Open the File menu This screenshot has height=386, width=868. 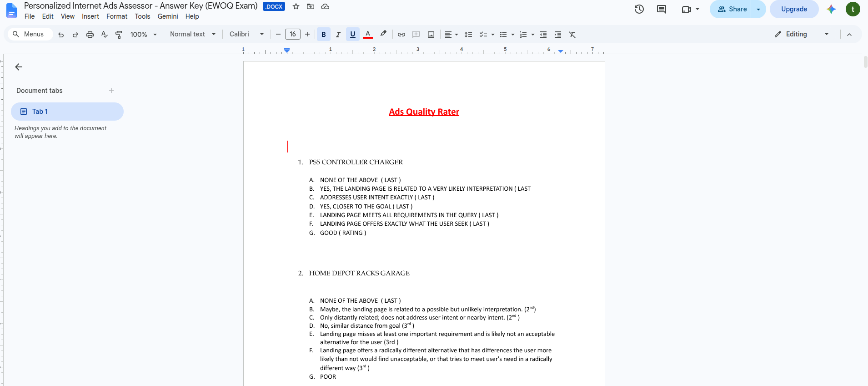coord(30,16)
